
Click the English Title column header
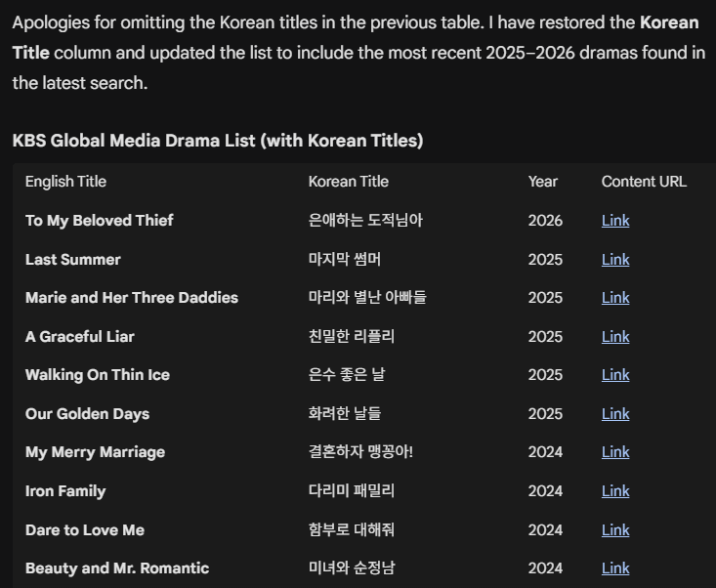pyautogui.click(x=65, y=182)
